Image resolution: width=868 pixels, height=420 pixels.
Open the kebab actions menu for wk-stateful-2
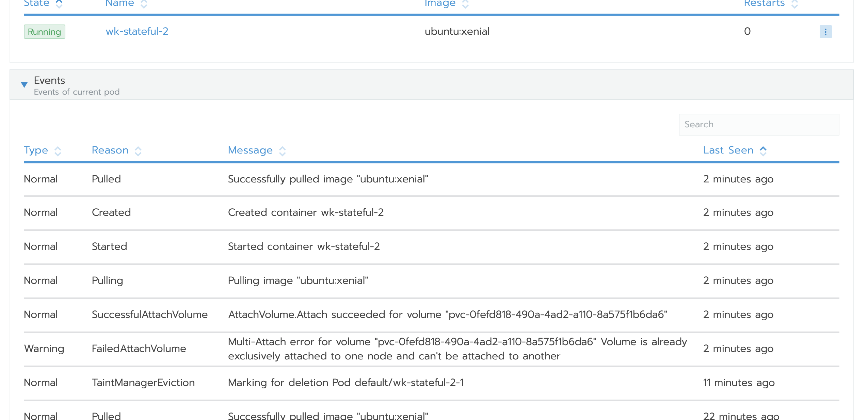coord(826,31)
